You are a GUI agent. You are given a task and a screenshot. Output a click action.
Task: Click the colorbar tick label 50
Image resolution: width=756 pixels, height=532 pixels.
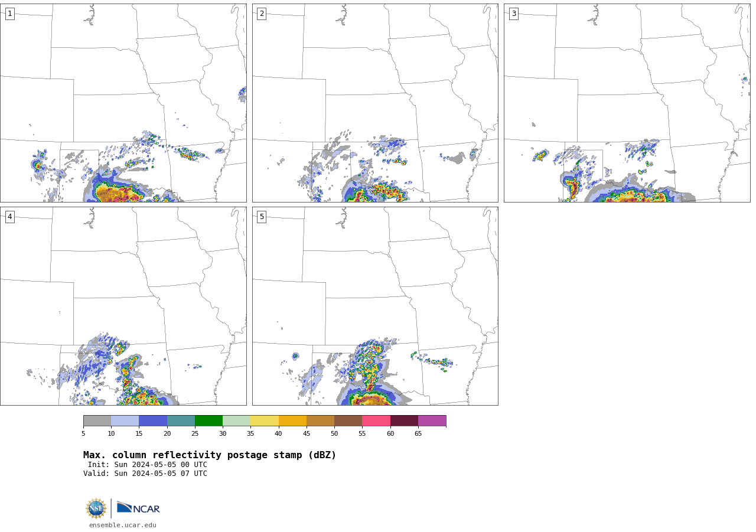pyautogui.click(x=334, y=433)
